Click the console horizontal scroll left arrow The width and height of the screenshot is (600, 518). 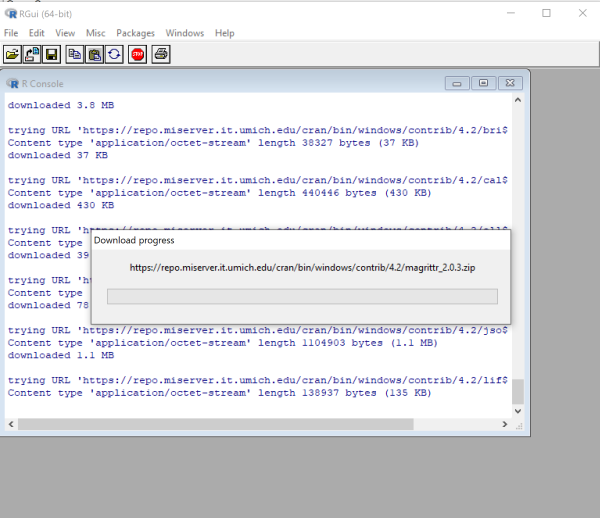(11, 424)
